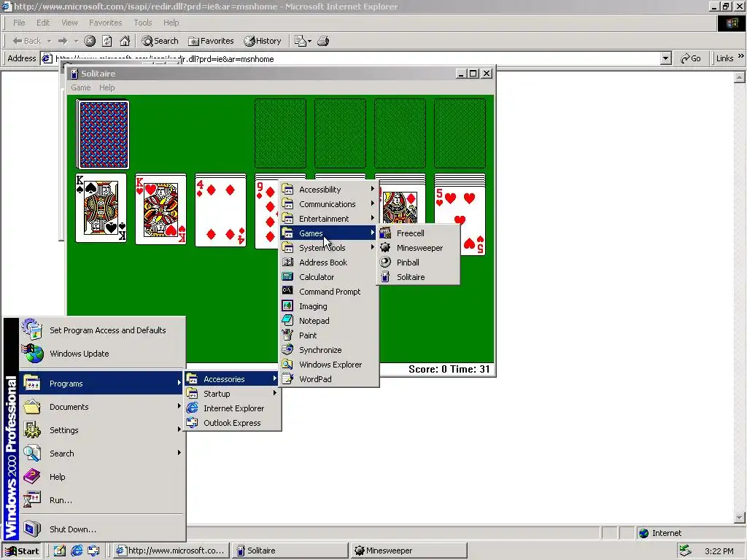
Task: Open Command Prompt from Accessories menu
Action: (x=329, y=292)
